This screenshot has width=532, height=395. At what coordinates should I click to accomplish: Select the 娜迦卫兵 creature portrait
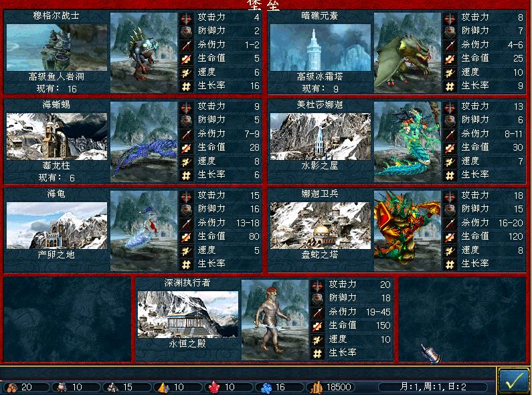click(408, 231)
